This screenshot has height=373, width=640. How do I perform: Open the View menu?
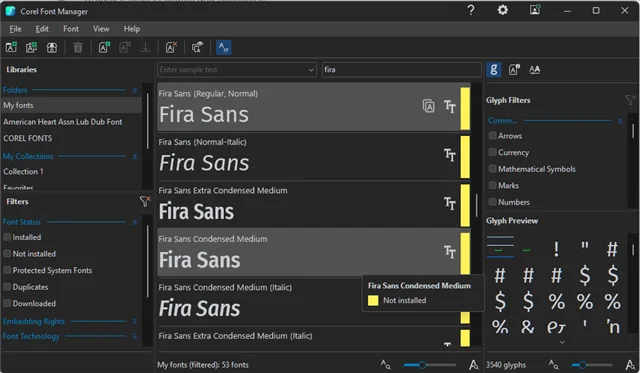point(101,29)
